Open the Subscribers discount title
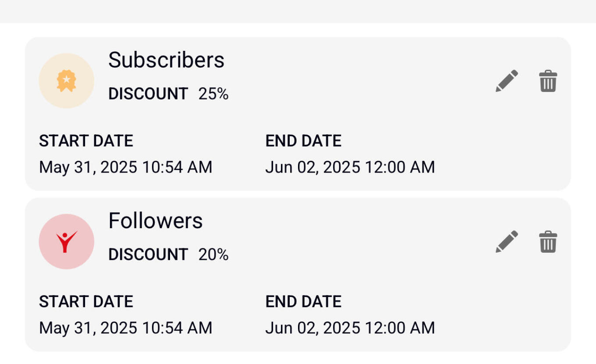The height and width of the screenshot is (364, 596). coord(166,60)
